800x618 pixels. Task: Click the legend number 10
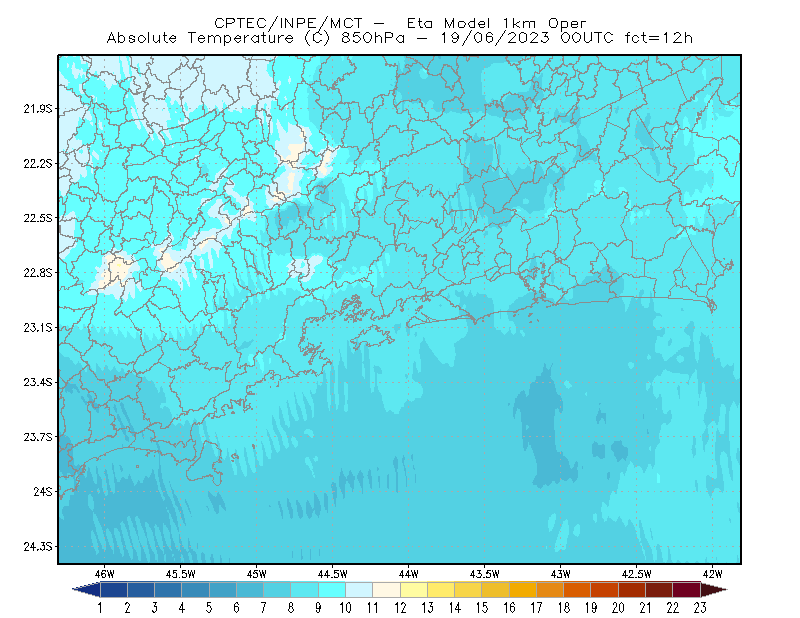[345, 608]
